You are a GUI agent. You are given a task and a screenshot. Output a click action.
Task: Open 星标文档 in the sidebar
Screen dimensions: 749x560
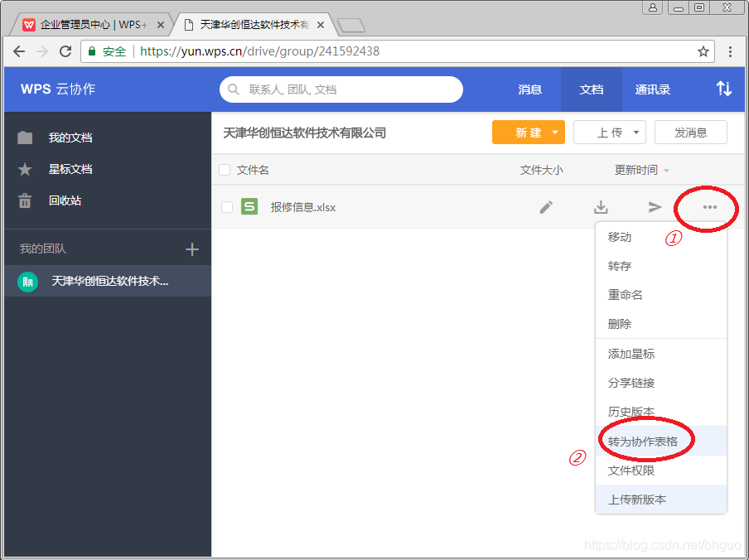[108, 169]
